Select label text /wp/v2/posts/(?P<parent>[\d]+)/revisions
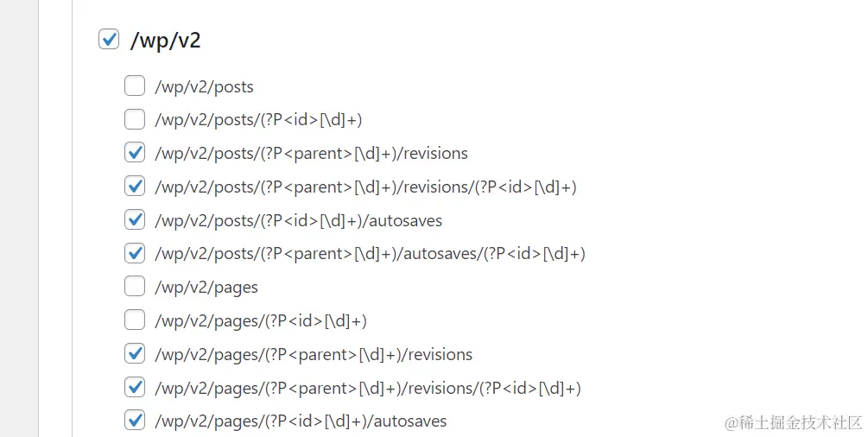Image resolution: width=868 pixels, height=437 pixels. pyautogui.click(x=311, y=153)
